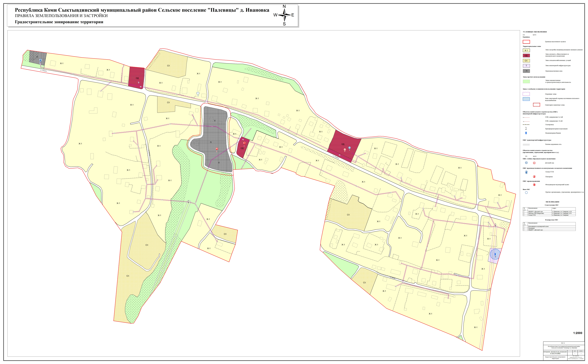The width and height of the screenshot is (588, 364).
Task: Click the red sawmill icon in the map's central П zone
Action: tap(217, 149)
